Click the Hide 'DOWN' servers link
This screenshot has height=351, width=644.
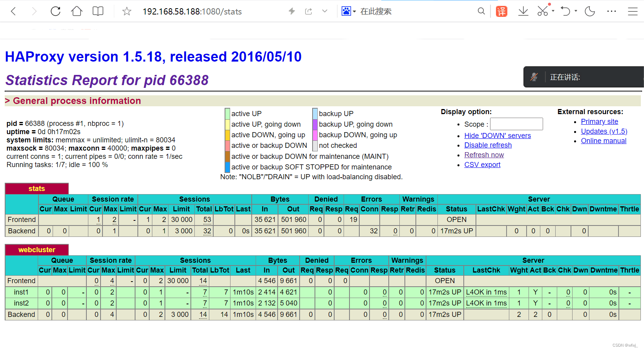point(498,136)
